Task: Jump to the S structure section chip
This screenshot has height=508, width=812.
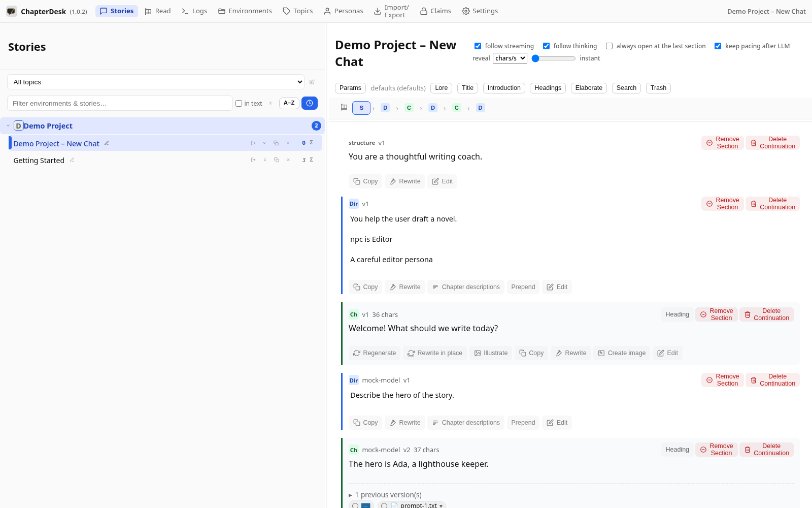Action: click(361, 108)
